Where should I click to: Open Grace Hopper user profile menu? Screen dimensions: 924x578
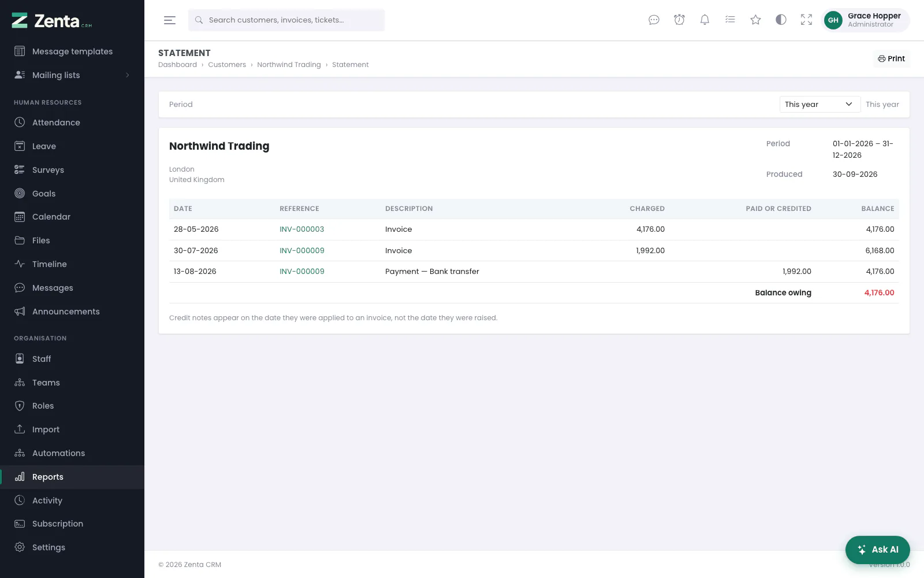[x=865, y=20]
